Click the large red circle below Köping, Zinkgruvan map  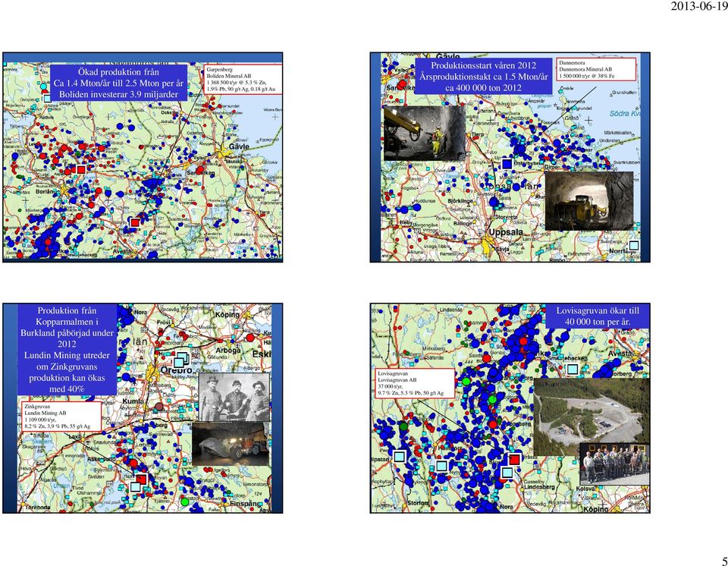(x=250, y=338)
